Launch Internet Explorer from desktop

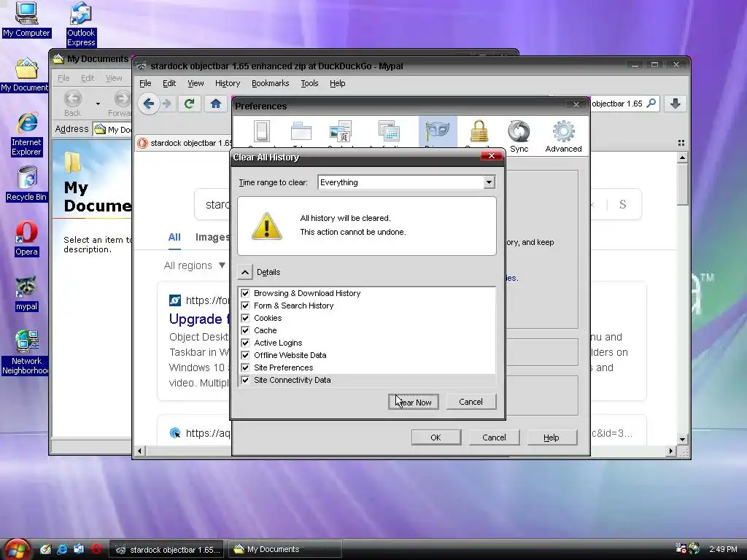27,134
